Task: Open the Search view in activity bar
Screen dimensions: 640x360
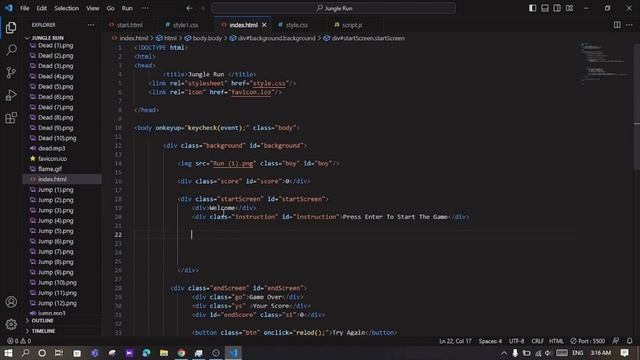Action: point(11,50)
